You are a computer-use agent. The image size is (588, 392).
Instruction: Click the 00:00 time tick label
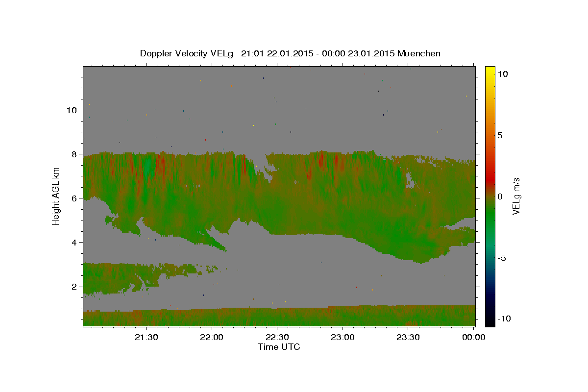[473, 337]
